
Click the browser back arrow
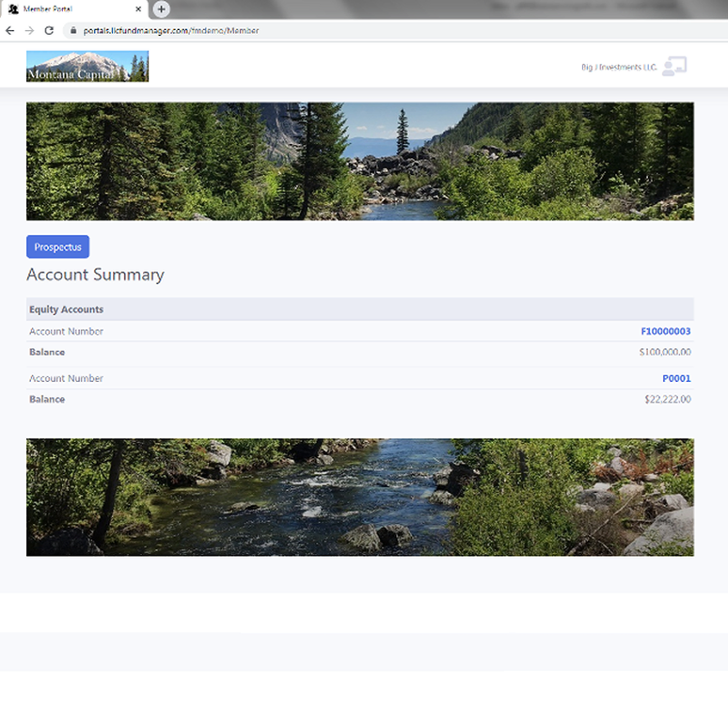pos(9,31)
